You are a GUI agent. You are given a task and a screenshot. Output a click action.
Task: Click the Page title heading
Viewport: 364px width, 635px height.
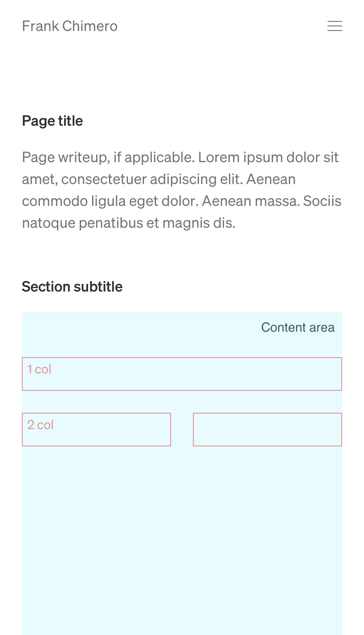pos(52,121)
